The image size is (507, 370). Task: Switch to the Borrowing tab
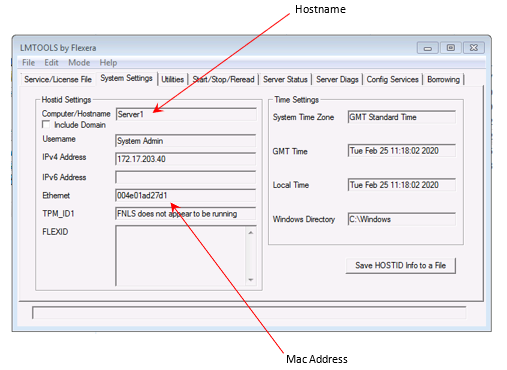tap(443, 79)
